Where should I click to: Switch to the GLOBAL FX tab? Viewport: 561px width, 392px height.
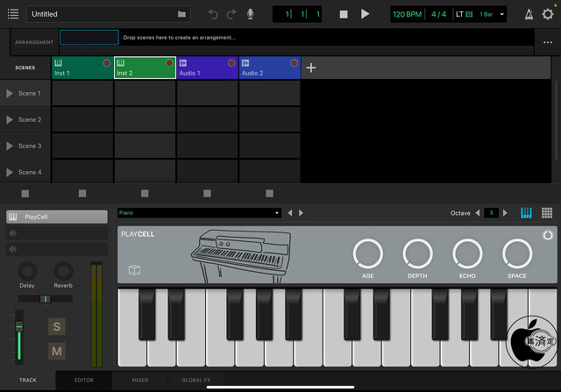196,381
